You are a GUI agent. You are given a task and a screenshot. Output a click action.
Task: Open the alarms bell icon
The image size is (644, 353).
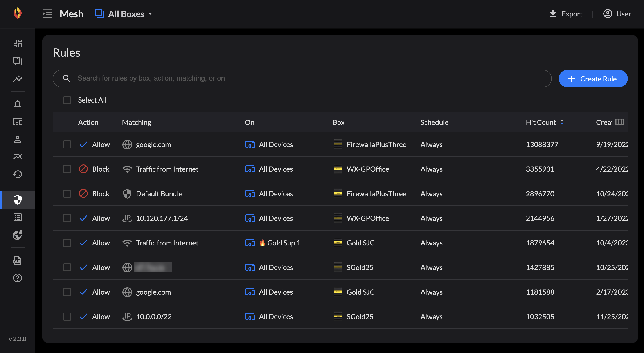pyautogui.click(x=18, y=104)
